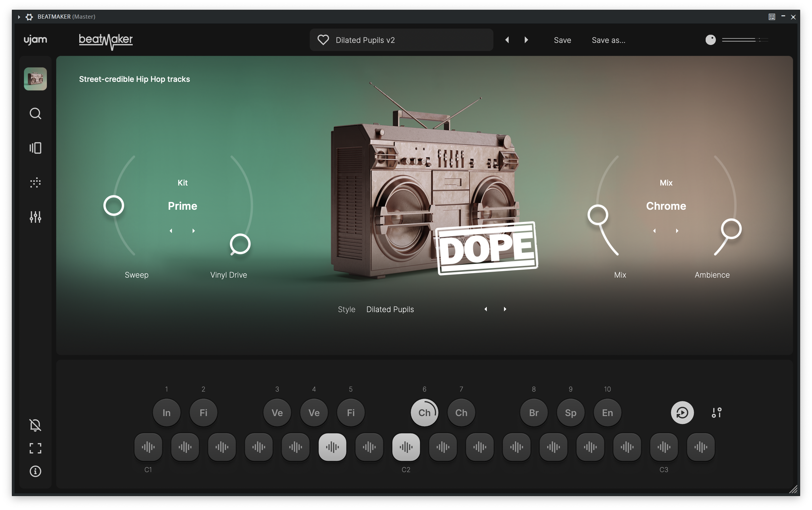This screenshot has height=510, width=812.
Task: Select next Kit with right arrow
Action: pos(194,231)
